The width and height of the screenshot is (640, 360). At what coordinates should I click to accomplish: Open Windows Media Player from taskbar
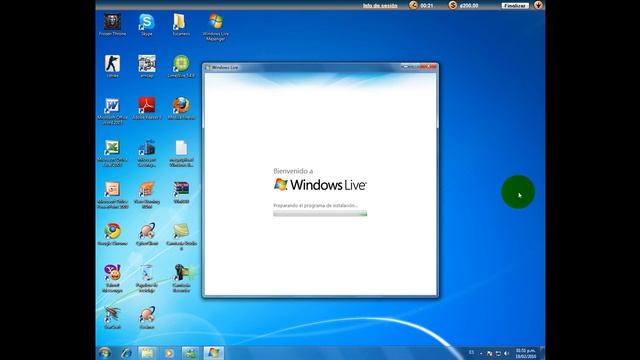point(169,353)
